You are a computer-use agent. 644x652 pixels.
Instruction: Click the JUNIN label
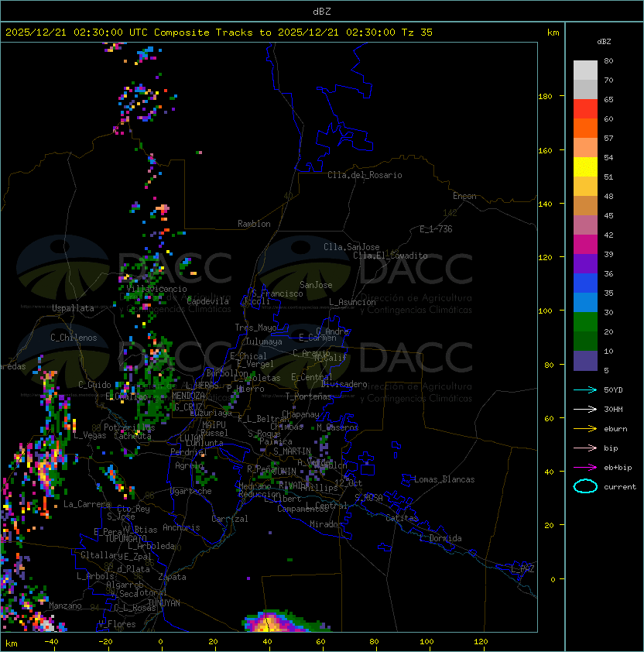[x=284, y=472]
